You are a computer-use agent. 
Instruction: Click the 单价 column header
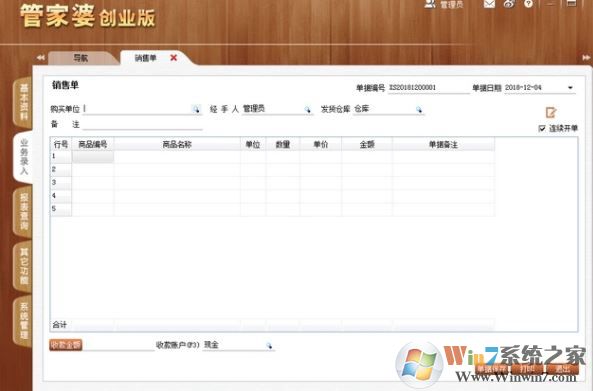click(x=321, y=144)
